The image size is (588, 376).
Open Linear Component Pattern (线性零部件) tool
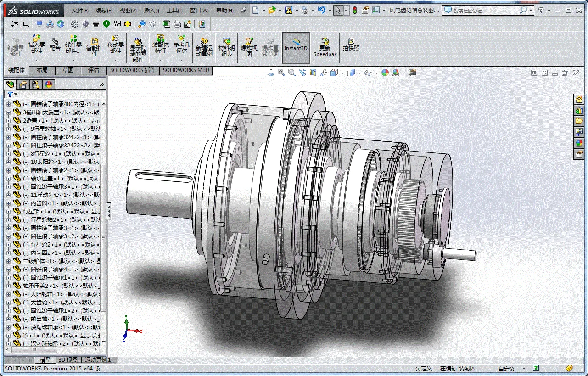(x=73, y=44)
